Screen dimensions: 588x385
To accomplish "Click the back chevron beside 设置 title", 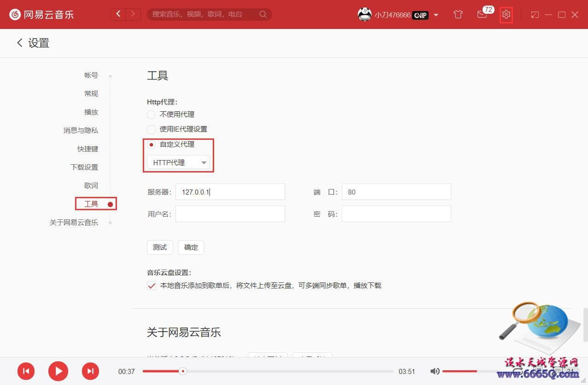I will point(19,43).
